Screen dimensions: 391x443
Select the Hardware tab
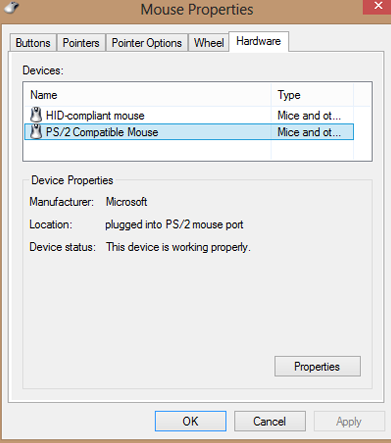pyautogui.click(x=258, y=41)
